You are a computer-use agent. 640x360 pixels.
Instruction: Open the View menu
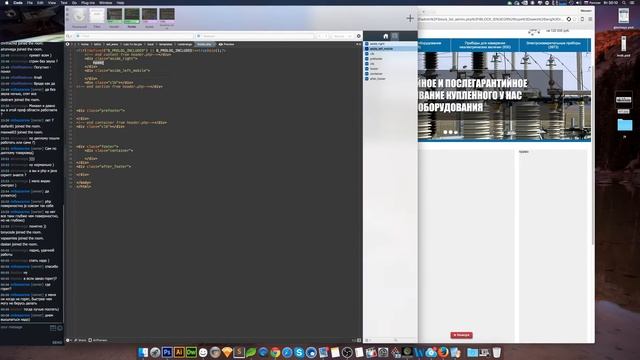coord(52,2)
